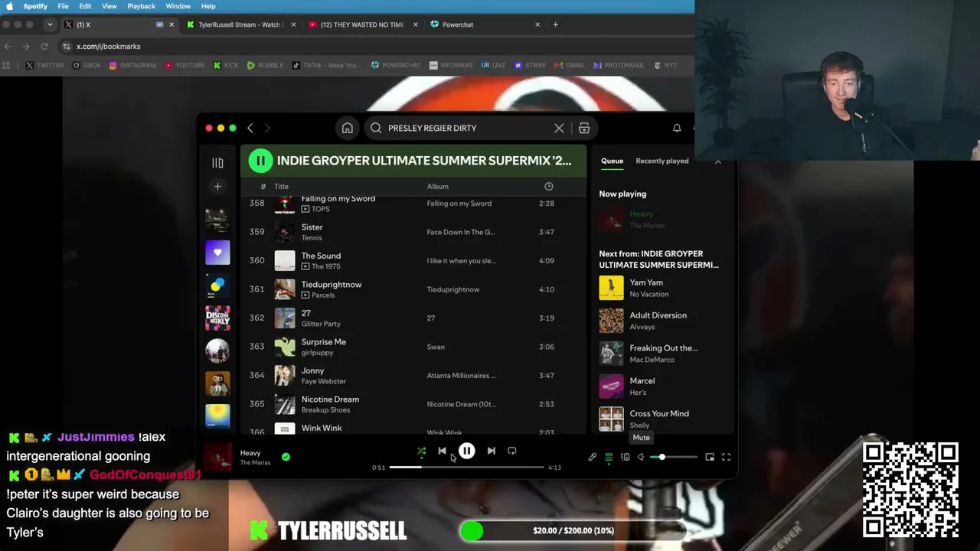Pause the playlist with the green header button
The height and width of the screenshot is (551, 980).
(x=260, y=161)
